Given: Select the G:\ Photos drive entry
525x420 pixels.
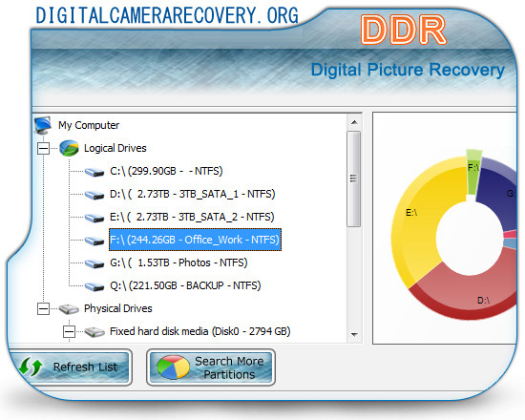Looking at the screenshot, I should (x=178, y=262).
